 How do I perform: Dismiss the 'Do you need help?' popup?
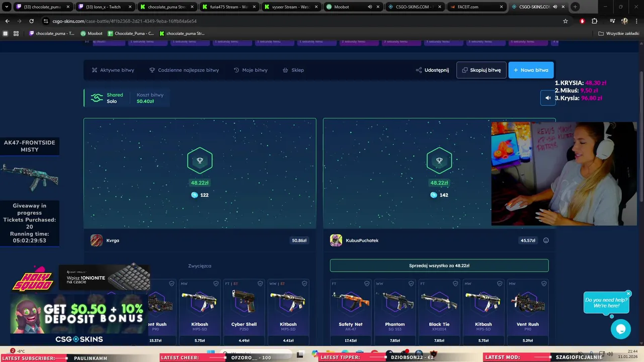click(628, 294)
